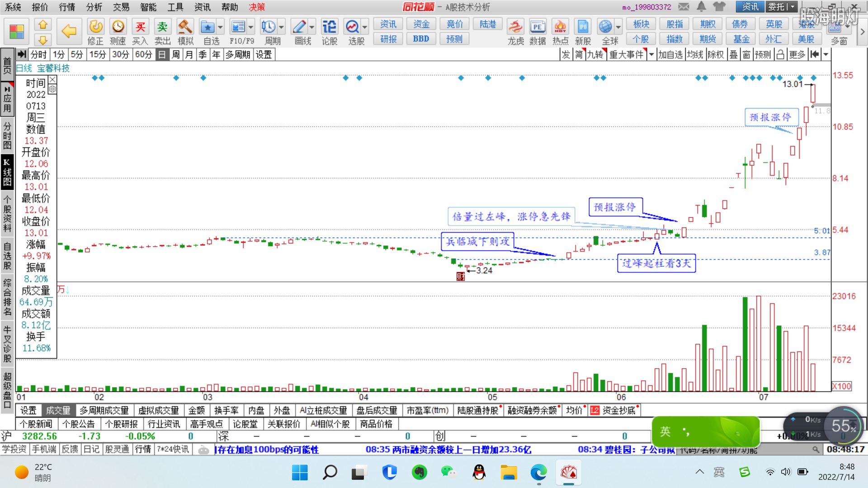The height and width of the screenshot is (488, 868).
Task: Open the 个股公告 tab
Action: click(x=79, y=424)
